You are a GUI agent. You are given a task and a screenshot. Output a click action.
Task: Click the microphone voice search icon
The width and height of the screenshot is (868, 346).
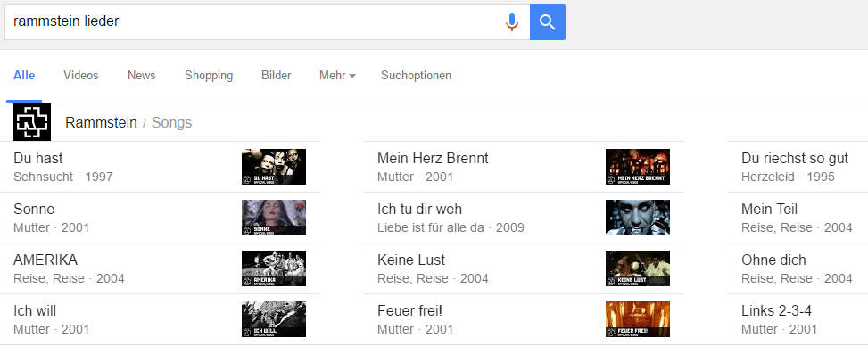[x=512, y=22]
